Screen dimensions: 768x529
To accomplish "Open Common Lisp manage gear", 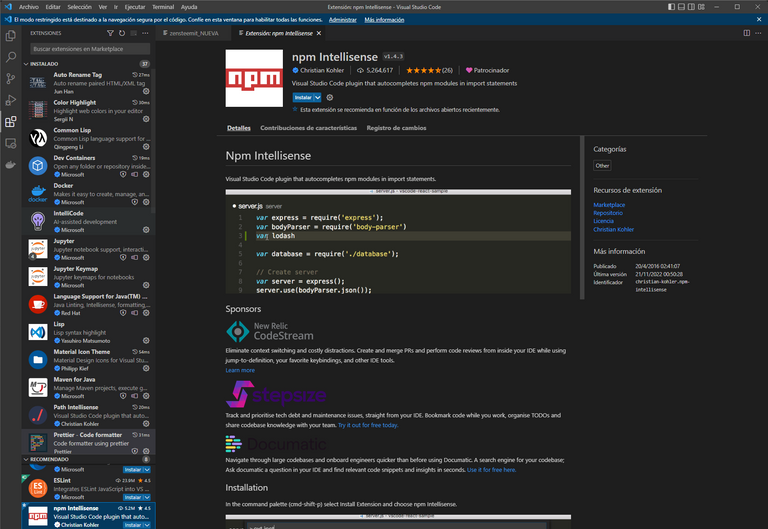I will pyautogui.click(x=146, y=146).
